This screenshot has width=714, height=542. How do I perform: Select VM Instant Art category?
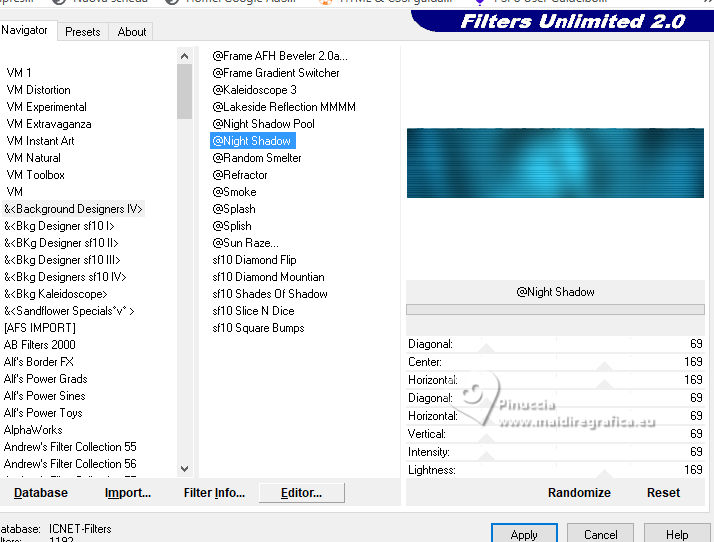pyautogui.click(x=40, y=141)
